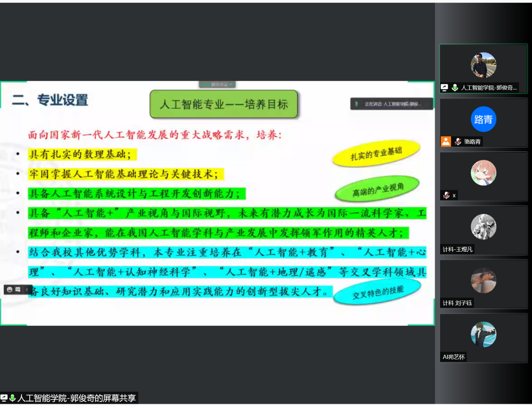Image resolution: width=532 pixels, height=405 pixels.
Task: Click the 人工智能学院-郭俊奇的屏幕共享 label
Action: (x=78, y=397)
